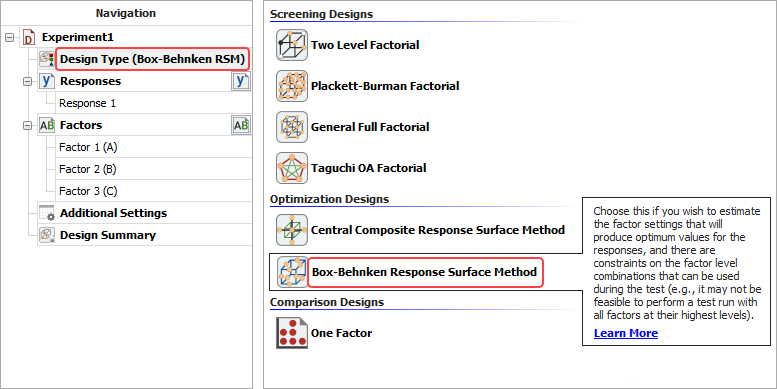Choose the Plackett-Burman Factorial icon
Image resolution: width=777 pixels, height=389 pixels.
coord(292,86)
